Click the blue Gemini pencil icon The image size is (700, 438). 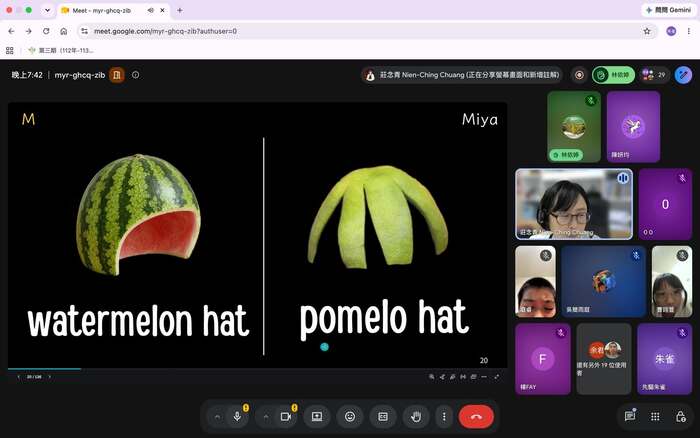click(683, 75)
